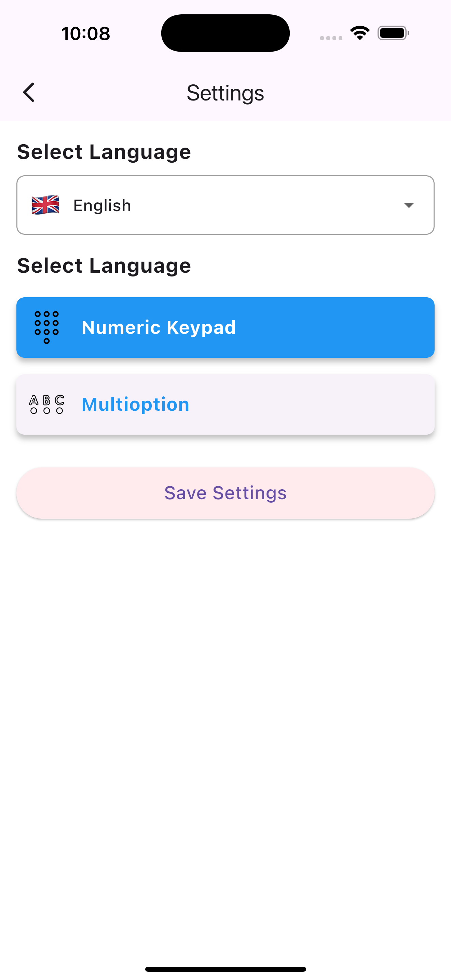Tap the Dynamic Island pill

pyautogui.click(x=225, y=33)
